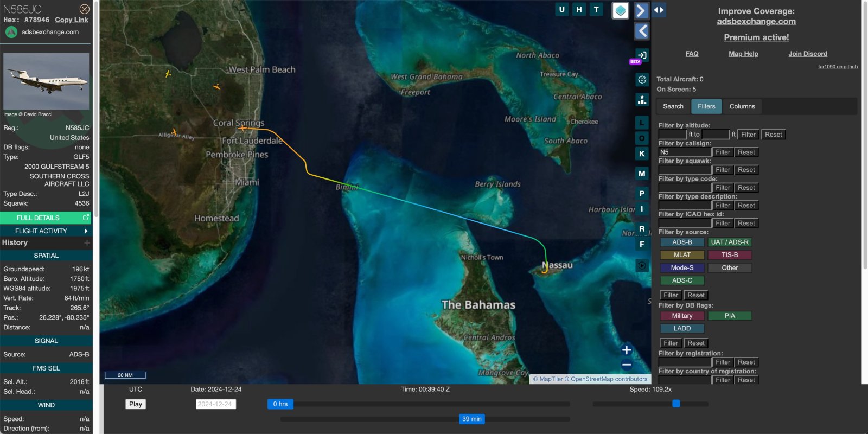Expand the Flight Activity section
Image resolution: width=868 pixels, height=434 pixels.
pos(46,231)
